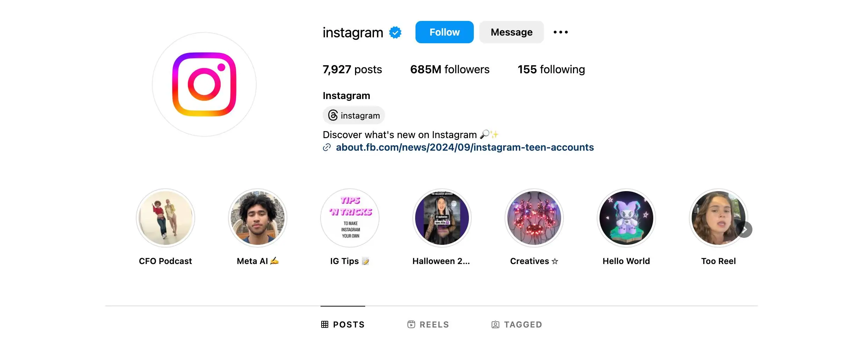This screenshot has height=339, width=868.
Task: Open the CFO Podcast highlight
Action: [x=165, y=218]
